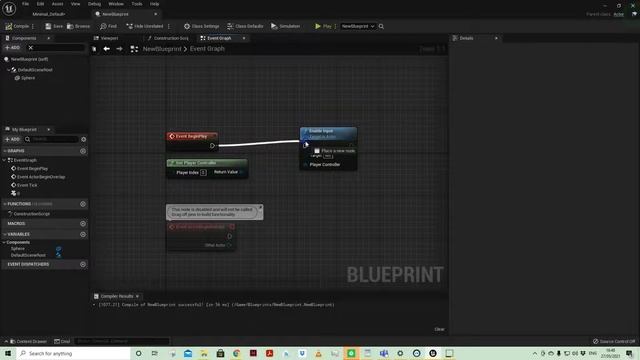Collapse the disabled node comment bubble
The width and height of the screenshot is (640, 360).
click(260, 207)
